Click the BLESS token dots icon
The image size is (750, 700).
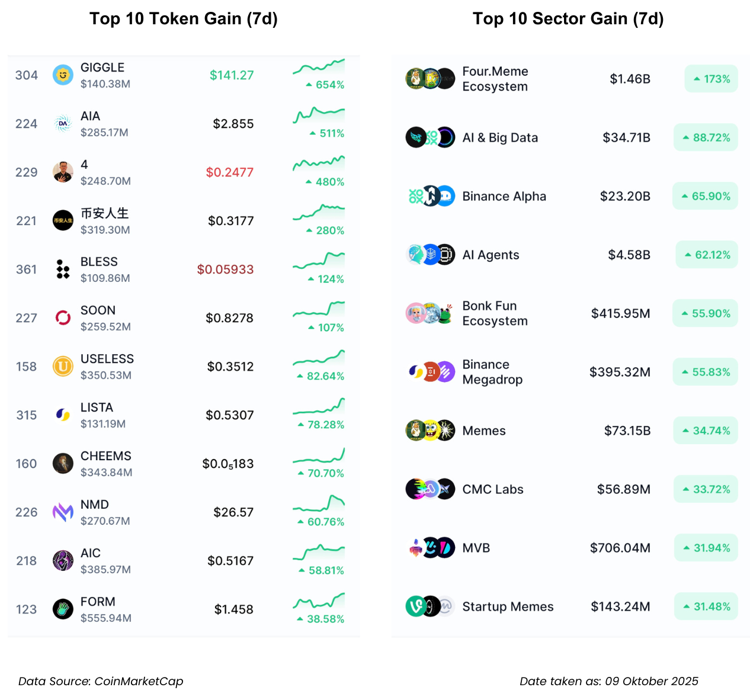[x=63, y=269]
